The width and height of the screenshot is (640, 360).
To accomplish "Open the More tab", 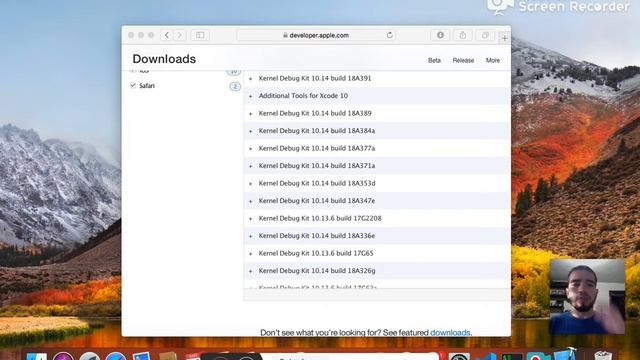I will 493,60.
